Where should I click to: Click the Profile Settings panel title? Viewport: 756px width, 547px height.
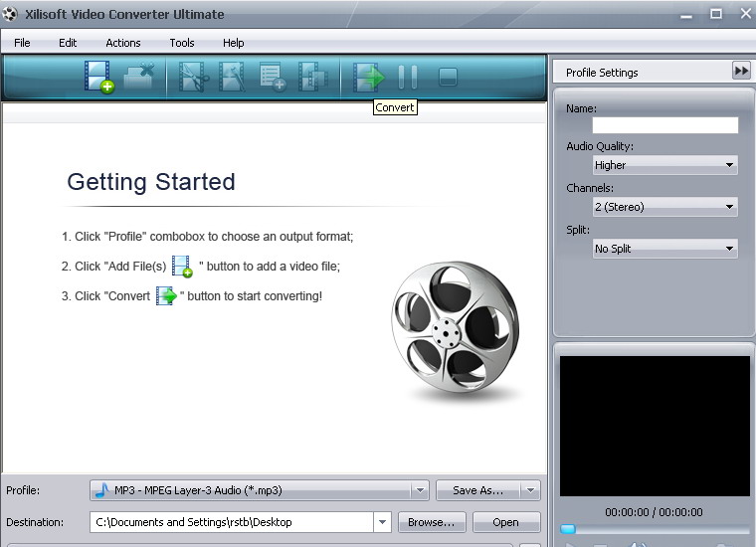coord(602,73)
